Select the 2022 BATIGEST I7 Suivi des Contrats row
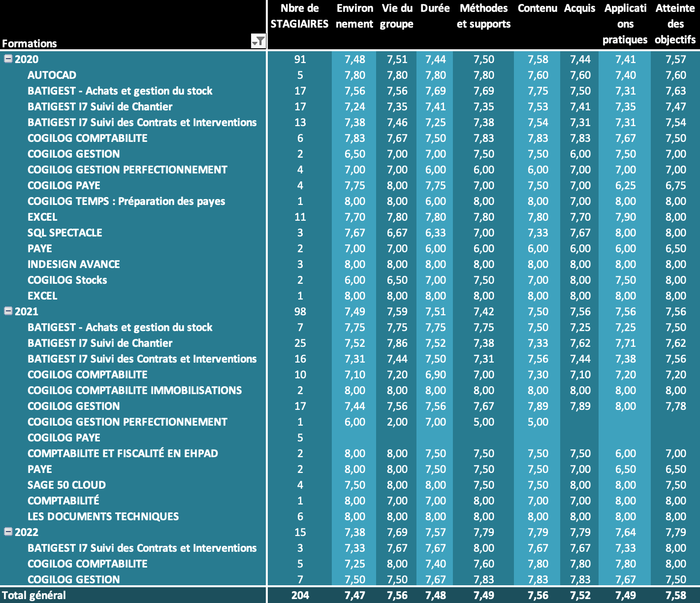The width and height of the screenshot is (700, 603). (x=350, y=548)
